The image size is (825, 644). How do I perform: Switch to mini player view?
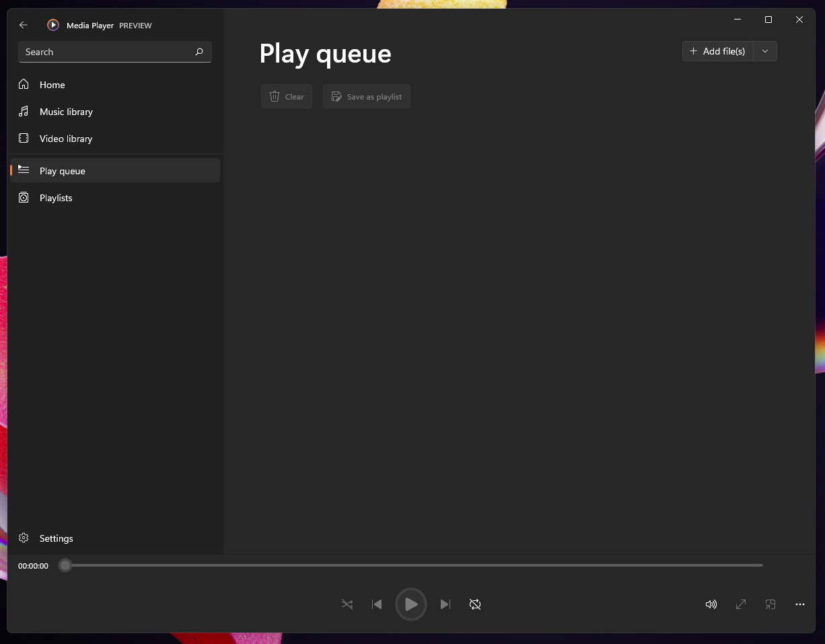pyautogui.click(x=770, y=604)
